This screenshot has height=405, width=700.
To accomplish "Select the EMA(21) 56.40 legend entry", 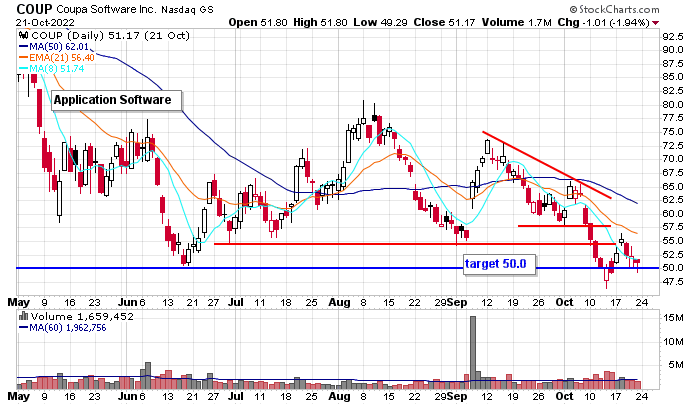I will [57, 58].
